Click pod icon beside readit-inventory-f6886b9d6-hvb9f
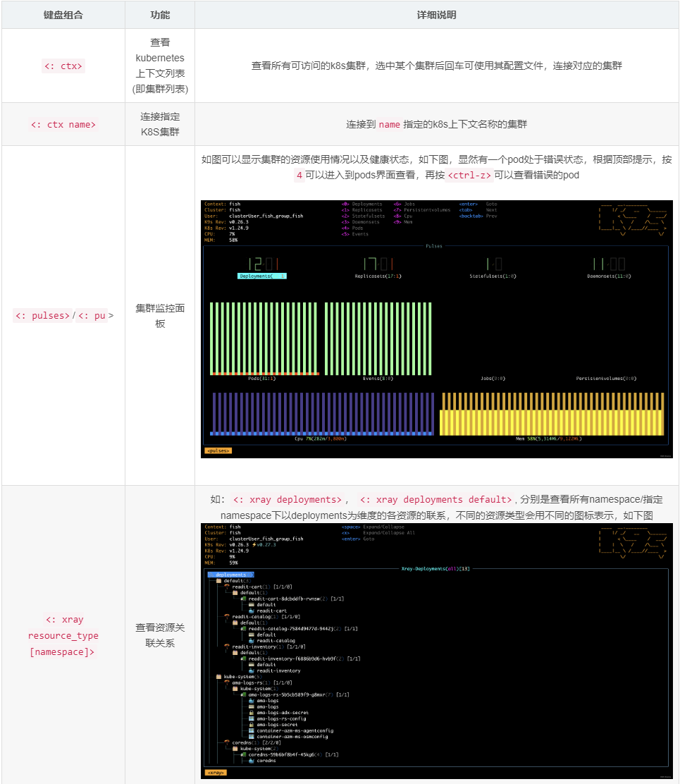 click(243, 659)
